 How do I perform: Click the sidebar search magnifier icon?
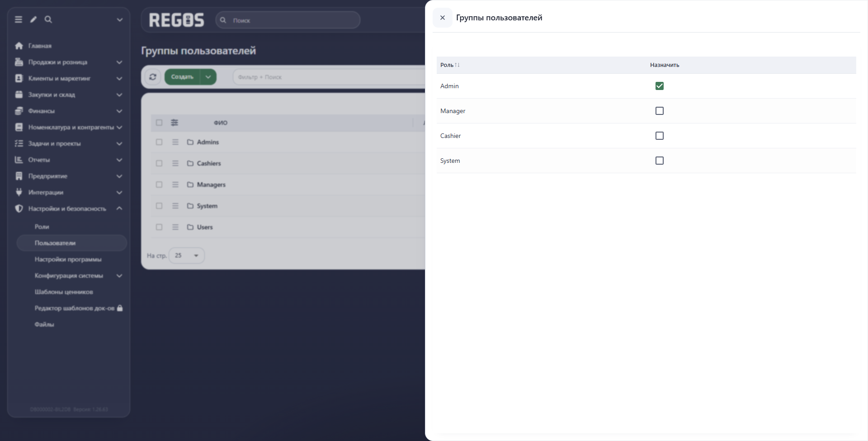pos(48,19)
